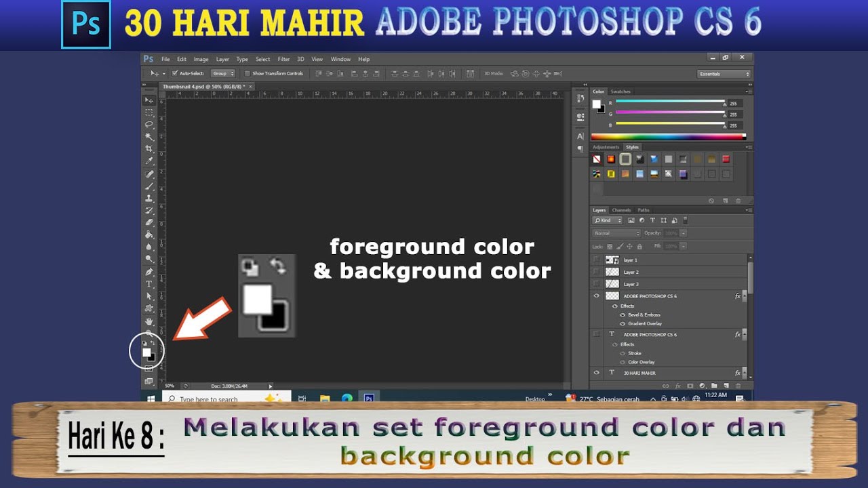Viewport: 868px width, 488px height.
Task: Uncheck the Auto-Select checkbox
Action: coord(175,73)
